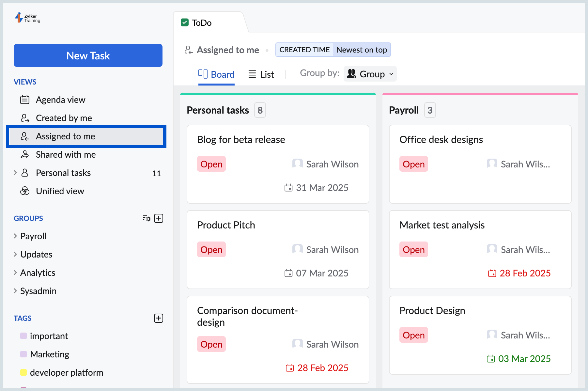This screenshot has height=391, width=588.
Task: Add a new tag with plus icon
Action: click(x=159, y=318)
